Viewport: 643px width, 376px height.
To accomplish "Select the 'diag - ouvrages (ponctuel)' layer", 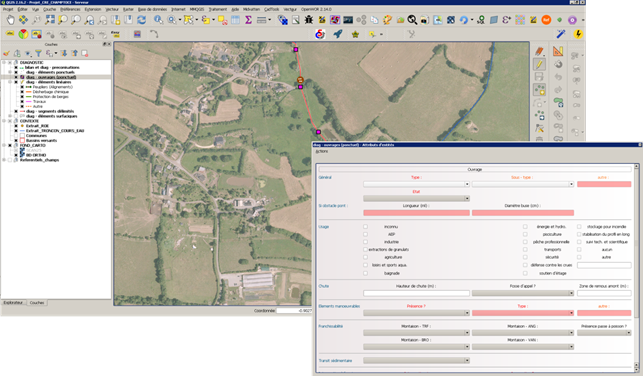I will (x=51, y=77).
